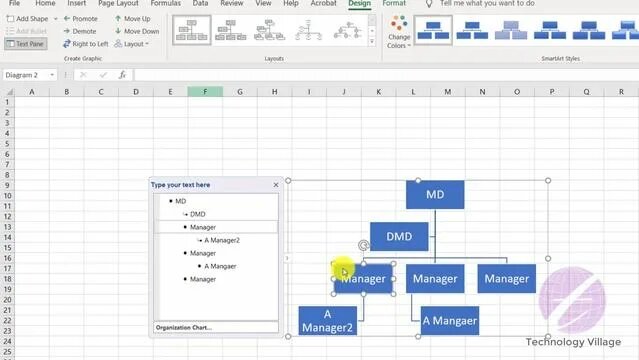Image resolution: width=639 pixels, height=360 pixels.
Task: Open the Insert tab
Action: (77, 3)
